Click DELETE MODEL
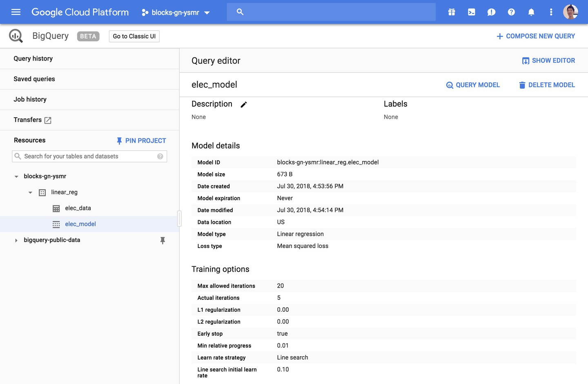The width and height of the screenshot is (588, 384). pos(547,85)
